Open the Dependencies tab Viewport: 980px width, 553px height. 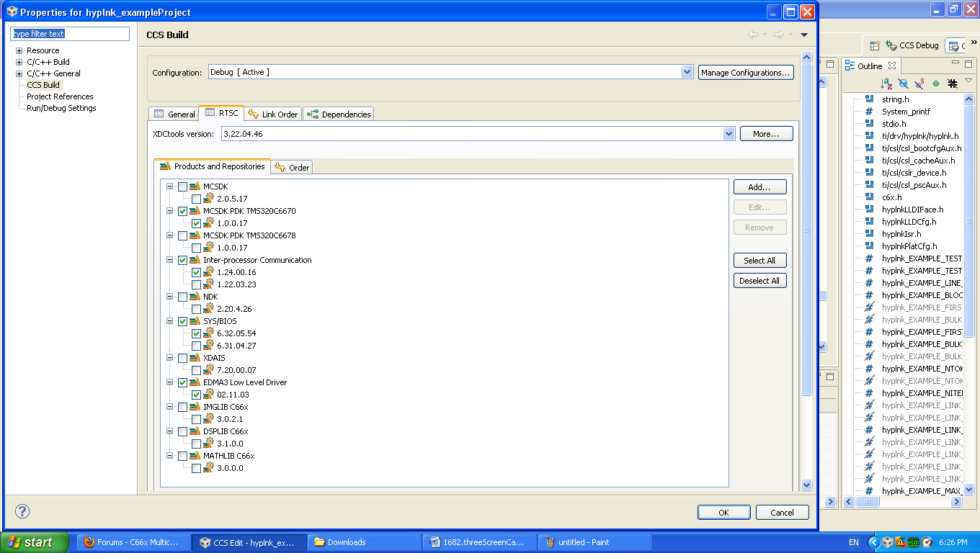pyautogui.click(x=338, y=114)
